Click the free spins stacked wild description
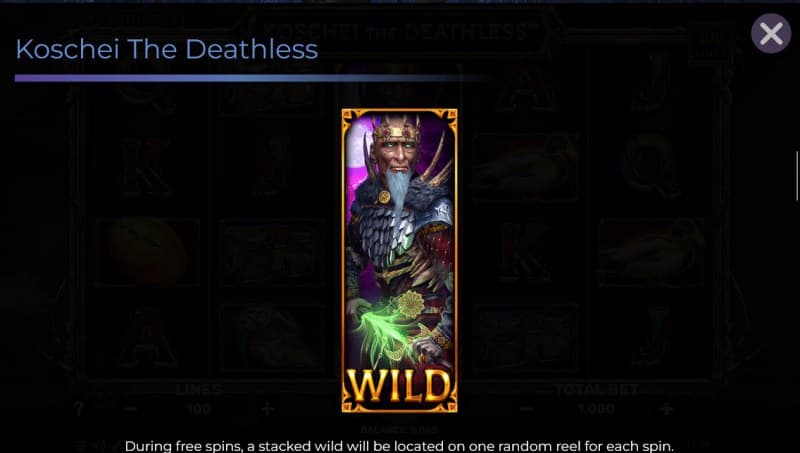This screenshot has width=800, height=453. 399,446
